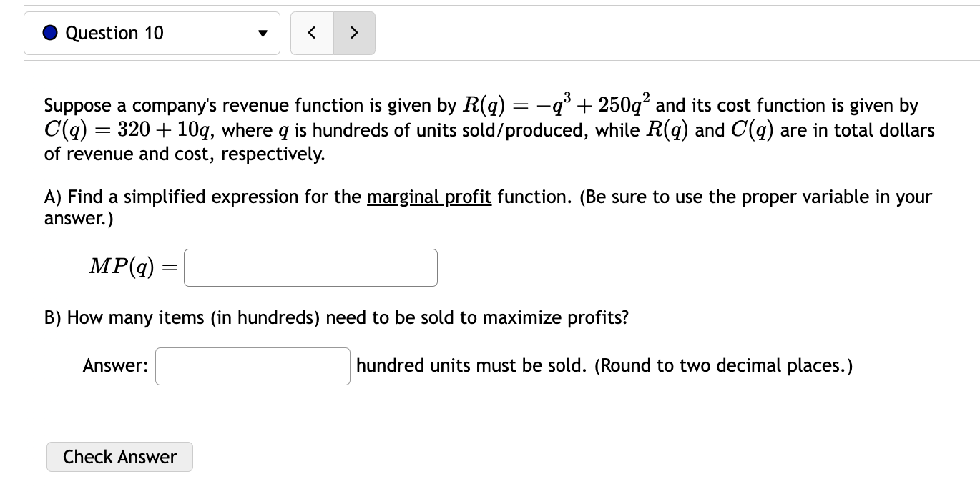Advance to the next question using the right chevron
The height and width of the screenshot is (499, 980).
tap(354, 33)
